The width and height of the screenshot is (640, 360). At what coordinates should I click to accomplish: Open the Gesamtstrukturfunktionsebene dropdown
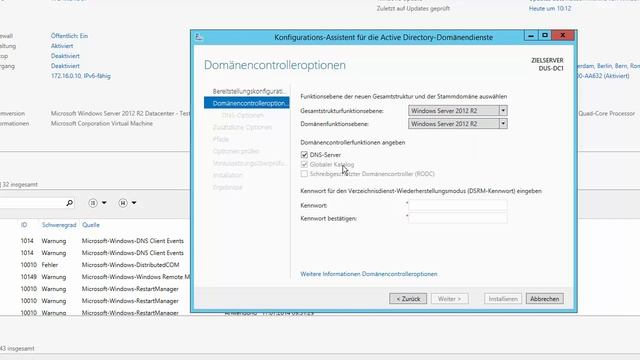[x=458, y=111]
